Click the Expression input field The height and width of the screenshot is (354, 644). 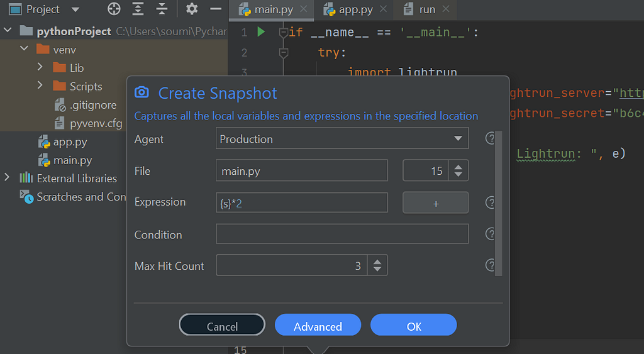click(x=302, y=202)
